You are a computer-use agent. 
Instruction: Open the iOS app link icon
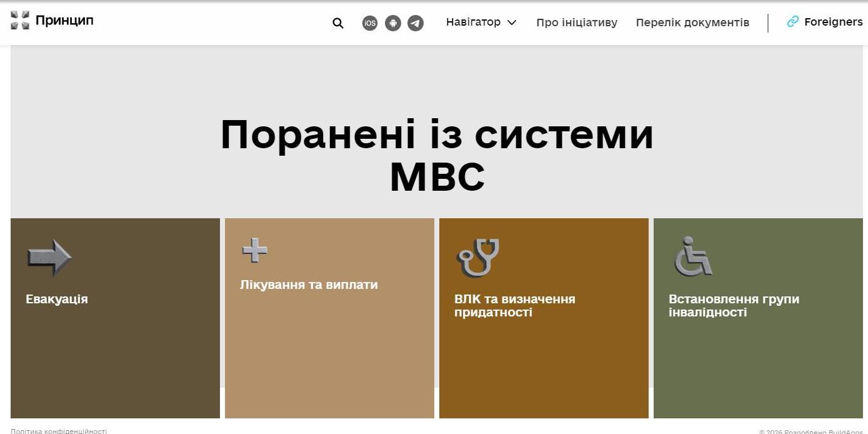(370, 23)
